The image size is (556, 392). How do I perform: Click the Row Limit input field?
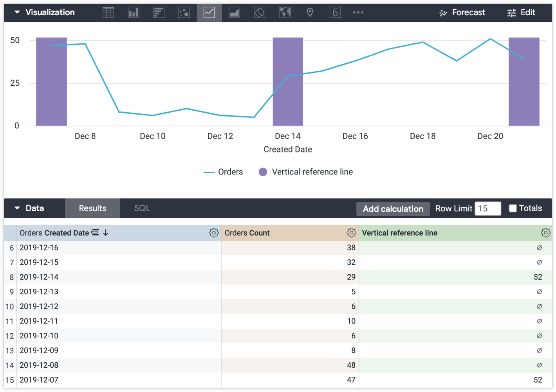pos(487,209)
